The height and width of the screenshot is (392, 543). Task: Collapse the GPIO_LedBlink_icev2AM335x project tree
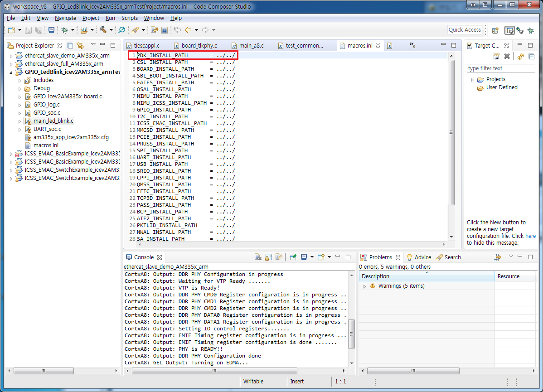11,72
